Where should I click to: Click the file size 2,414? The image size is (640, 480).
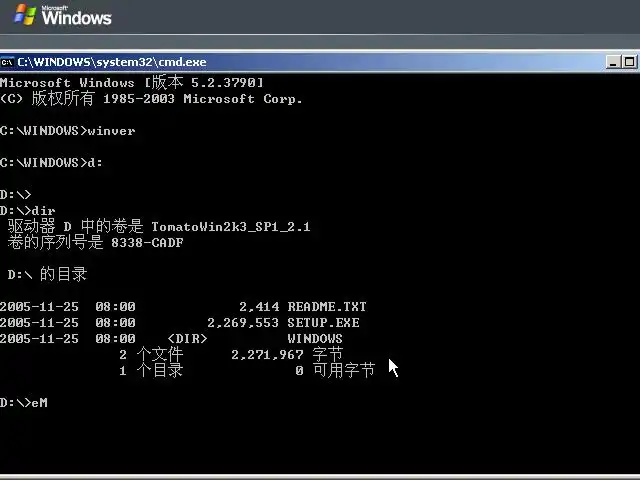259,307
